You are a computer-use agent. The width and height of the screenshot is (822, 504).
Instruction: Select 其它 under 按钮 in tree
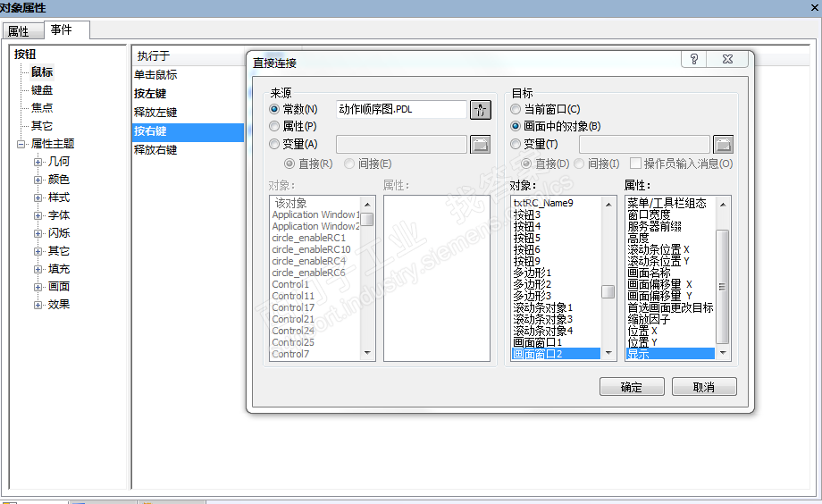click(x=42, y=126)
